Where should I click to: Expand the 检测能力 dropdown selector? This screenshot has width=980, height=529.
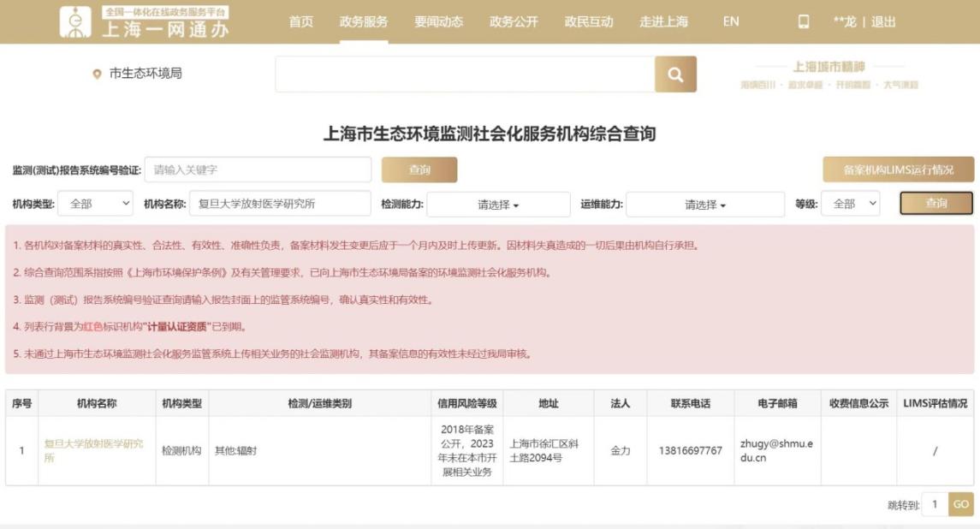point(498,205)
